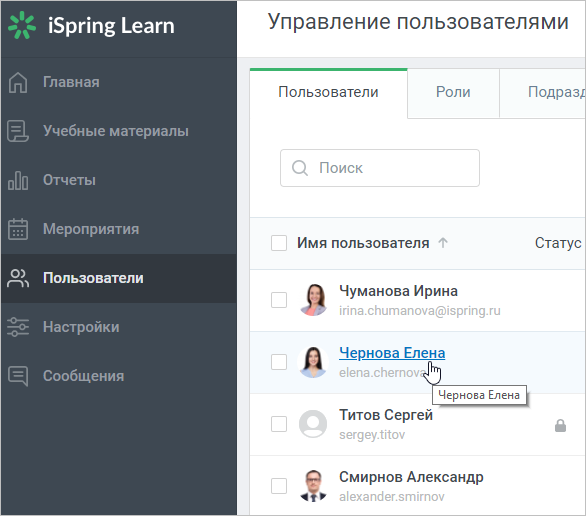Click the Мероприятия calendar icon

18,229
